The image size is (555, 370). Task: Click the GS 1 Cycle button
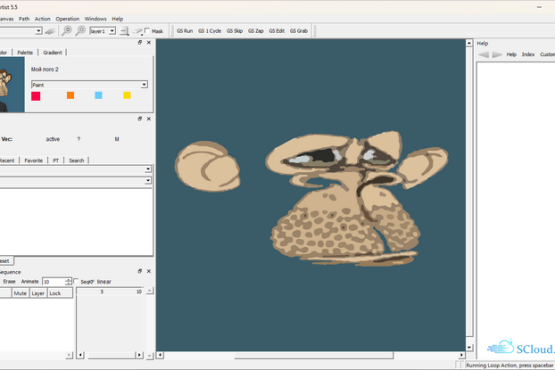(210, 31)
